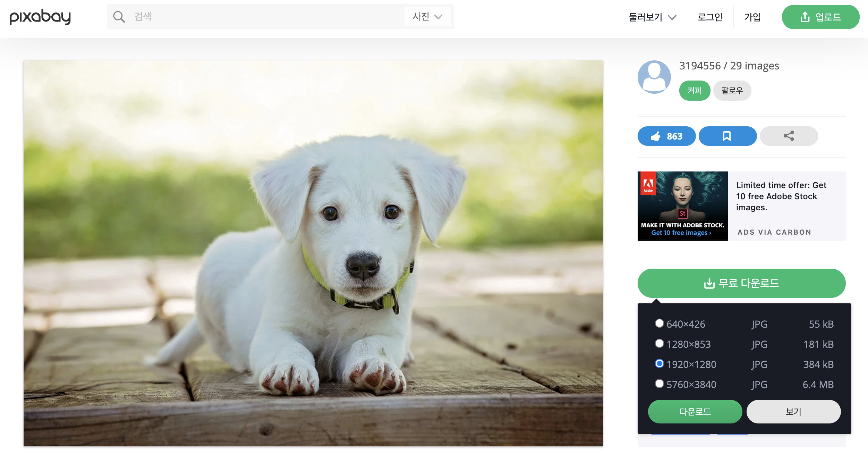Click the 보기 view button
The height and width of the screenshot is (454, 868).
click(x=793, y=412)
